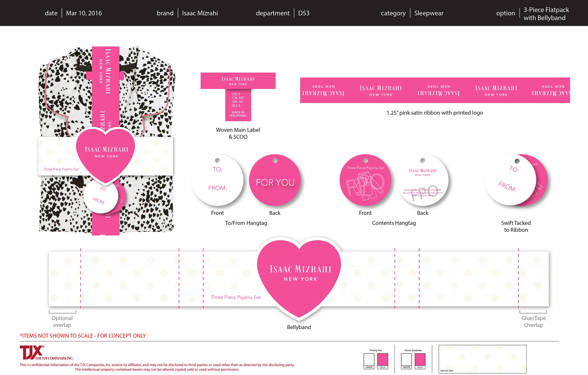Click the 'Front' caption under To/From hangtag
Image resolution: width=588 pixels, height=375 pixels.
(217, 213)
